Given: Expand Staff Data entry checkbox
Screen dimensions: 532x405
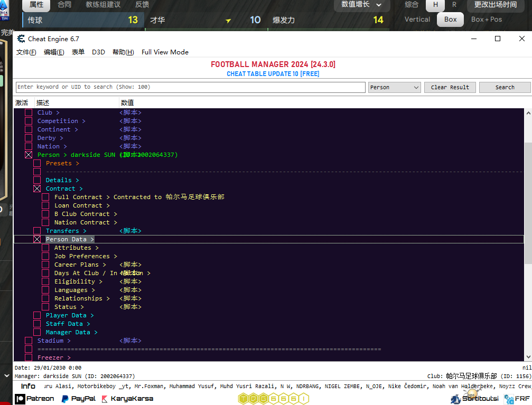Looking at the screenshot, I should coord(37,324).
